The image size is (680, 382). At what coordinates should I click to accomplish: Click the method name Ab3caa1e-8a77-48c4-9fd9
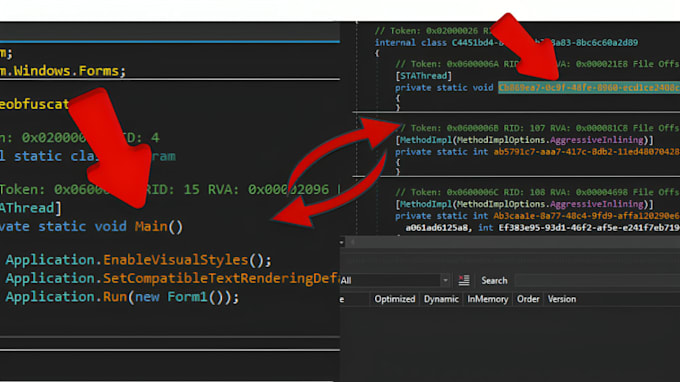[x=586, y=215]
